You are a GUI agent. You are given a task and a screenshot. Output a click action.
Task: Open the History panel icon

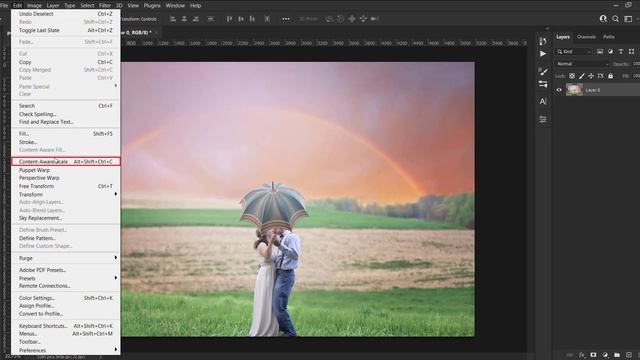pyautogui.click(x=542, y=41)
